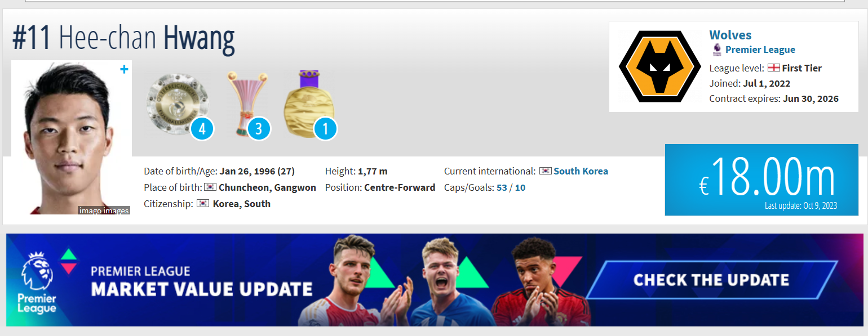This screenshot has height=336, width=868.
Task: Open the gold medal achievement with badge 1
Action: [x=309, y=104]
